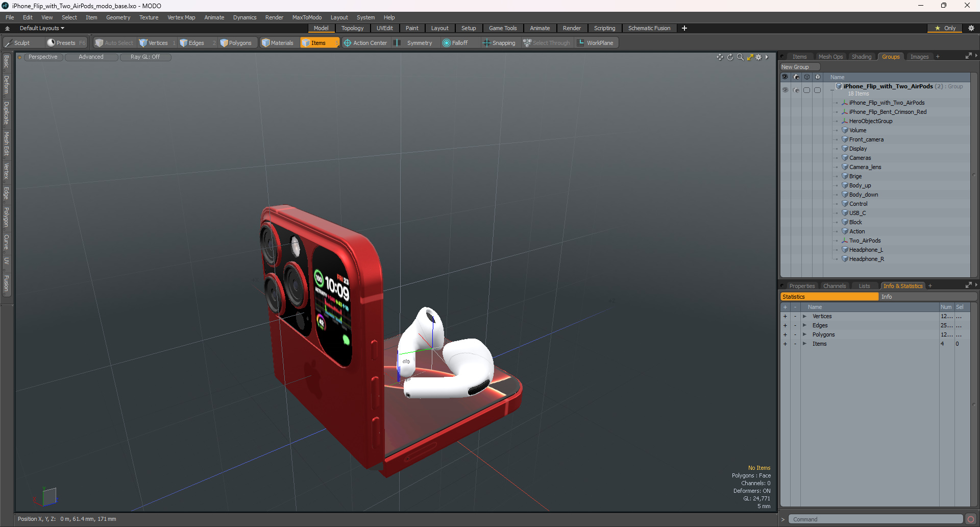Toggle Symmetry on
The width and height of the screenshot is (980, 527).
[414, 43]
